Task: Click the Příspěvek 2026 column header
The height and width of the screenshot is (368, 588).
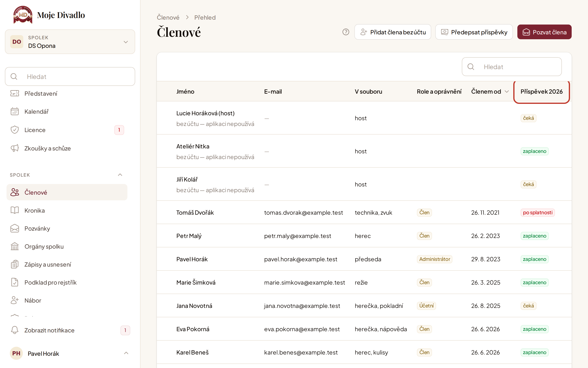Action: 542,92
